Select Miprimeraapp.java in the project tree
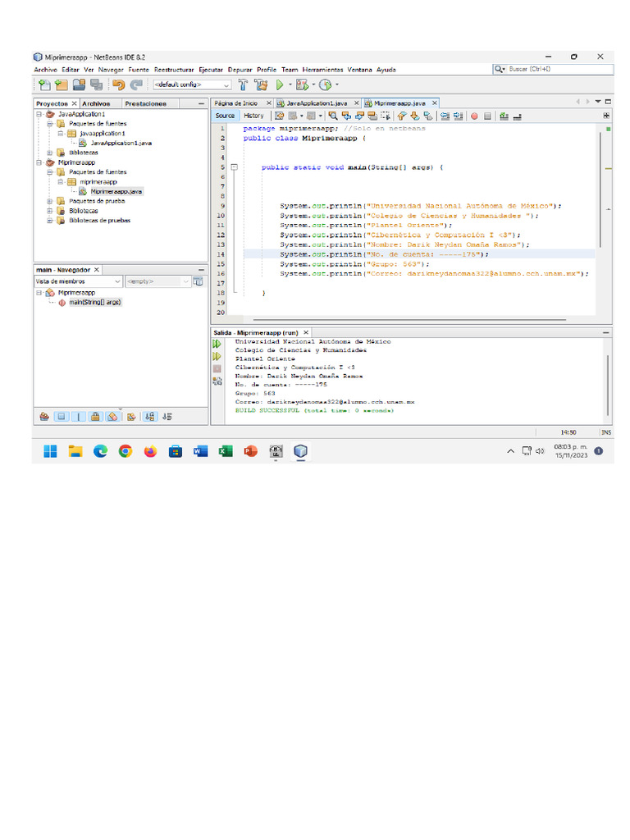The height and width of the screenshot is (840, 630). click(x=116, y=191)
